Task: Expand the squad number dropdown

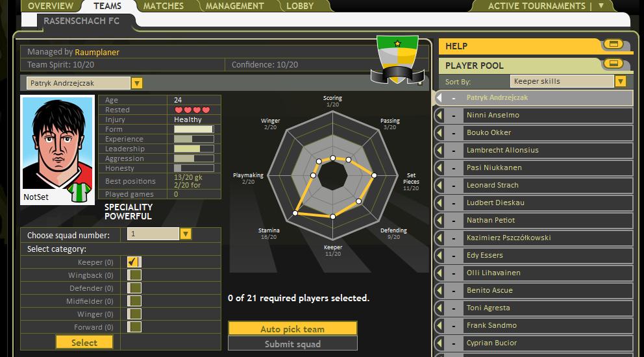Action: 186,234
